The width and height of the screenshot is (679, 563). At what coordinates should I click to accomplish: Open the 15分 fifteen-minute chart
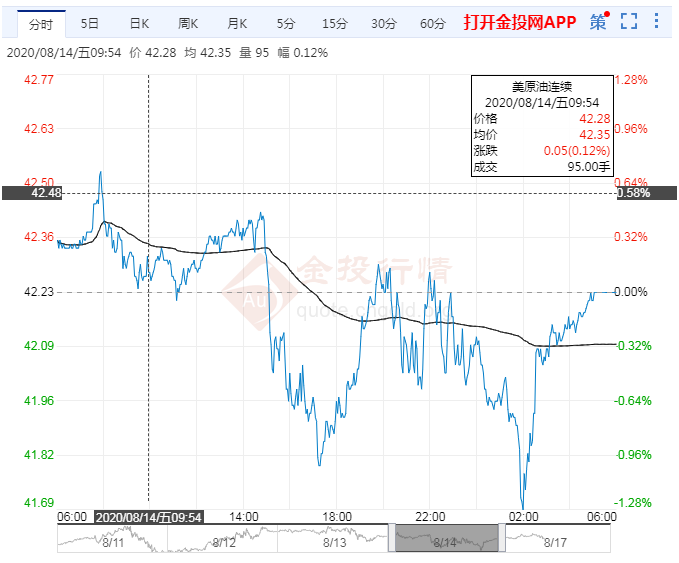(335, 23)
